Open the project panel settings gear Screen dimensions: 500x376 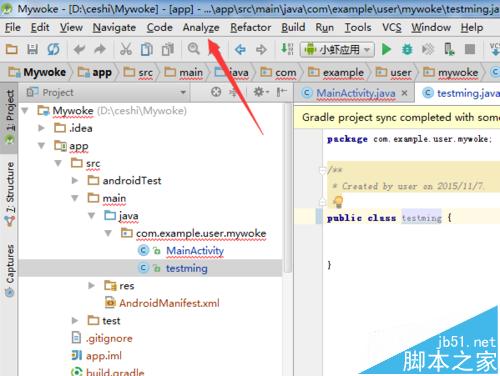click(x=260, y=92)
